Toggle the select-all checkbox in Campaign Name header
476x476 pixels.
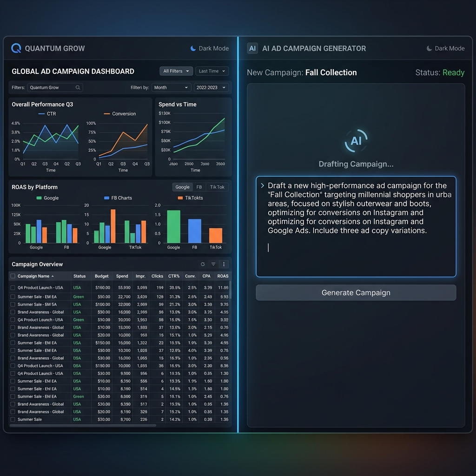point(13,276)
